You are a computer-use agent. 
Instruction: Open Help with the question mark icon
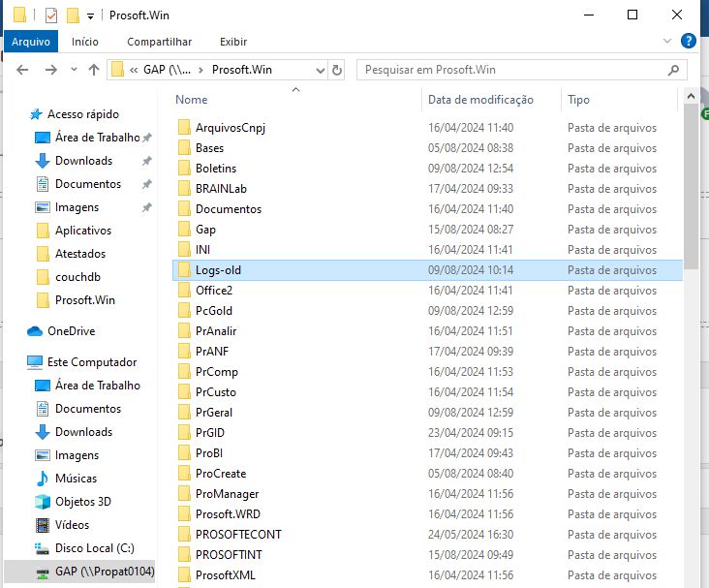coord(689,41)
